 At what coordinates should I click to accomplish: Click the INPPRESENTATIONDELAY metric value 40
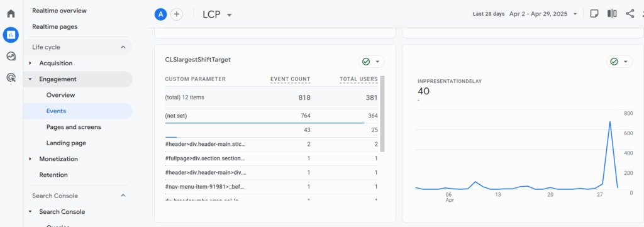coord(423,91)
